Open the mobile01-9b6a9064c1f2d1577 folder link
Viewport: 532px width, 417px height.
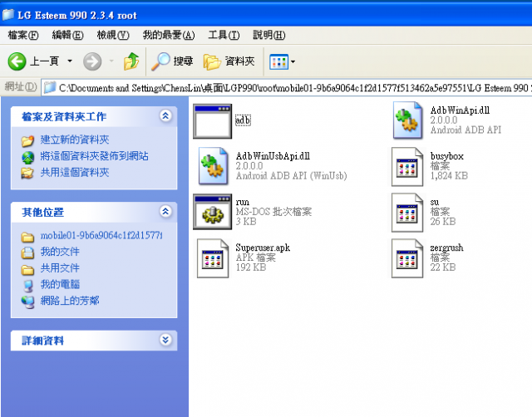pyautogui.click(x=101, y=235)
